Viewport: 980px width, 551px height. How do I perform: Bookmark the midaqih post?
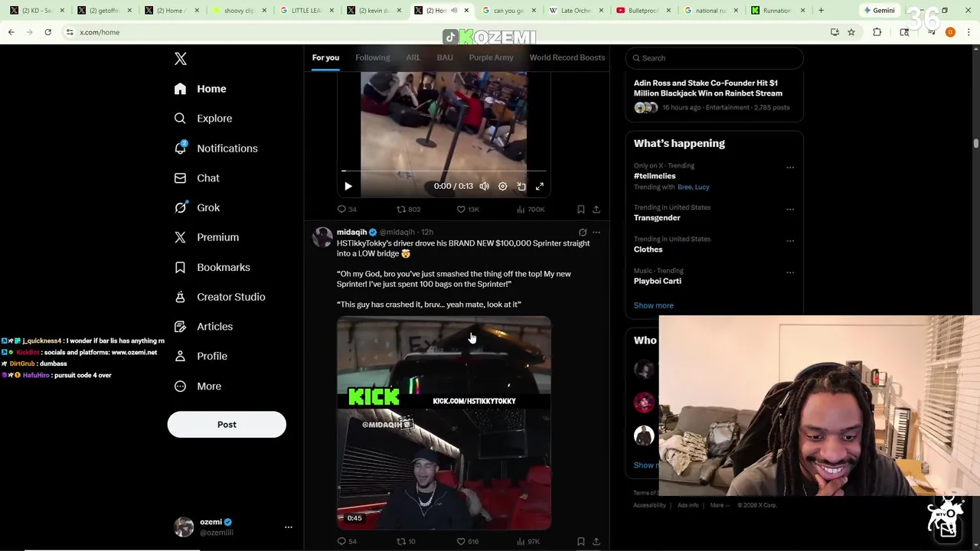580,541
